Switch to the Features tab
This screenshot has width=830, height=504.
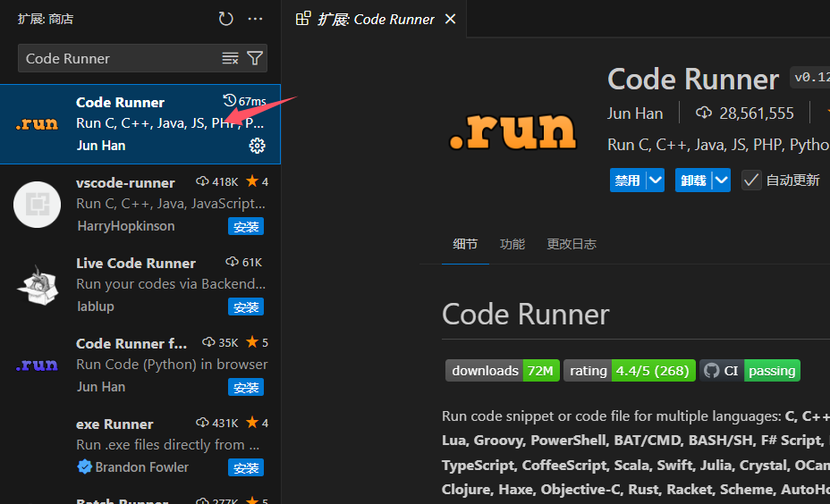pyautogui.click(x=512, y=244)
